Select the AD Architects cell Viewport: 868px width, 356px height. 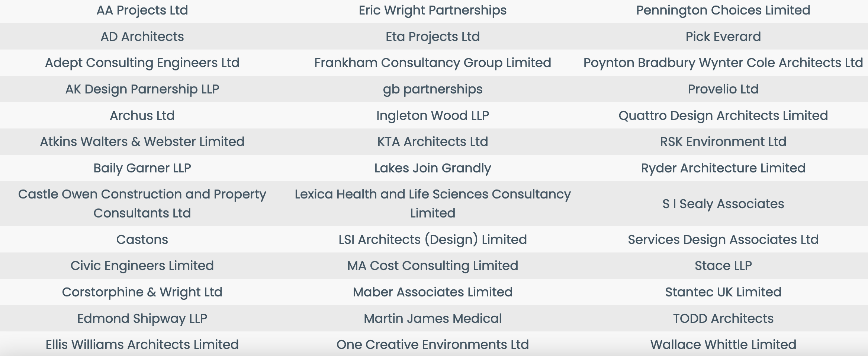(x=142, y=36)
